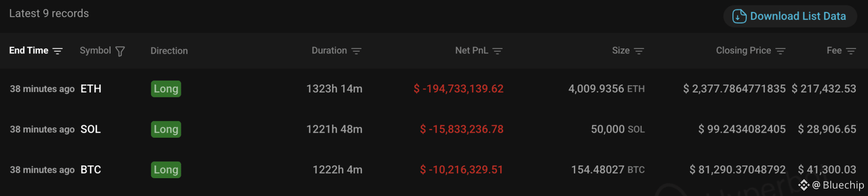Open the Symbol filter funnel icon
The height and width of the screenshot is (196, 868).
point(120,51)
